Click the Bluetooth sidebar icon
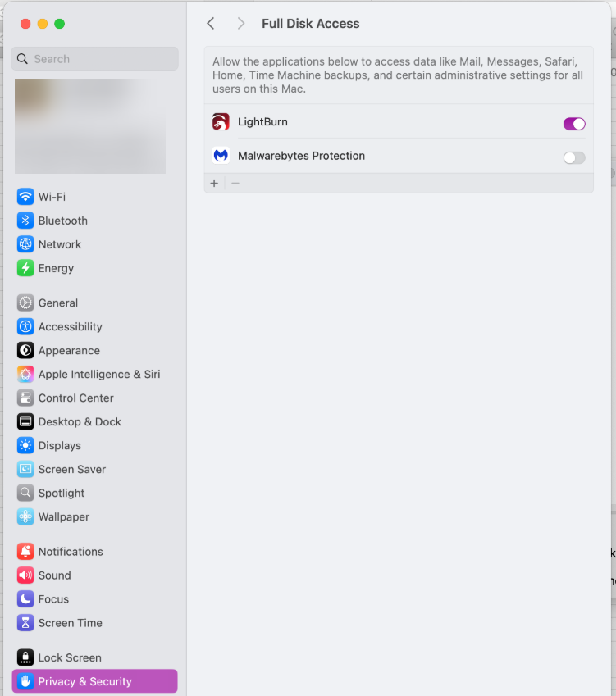Viewport: 616px width, 696px height. 25,221
